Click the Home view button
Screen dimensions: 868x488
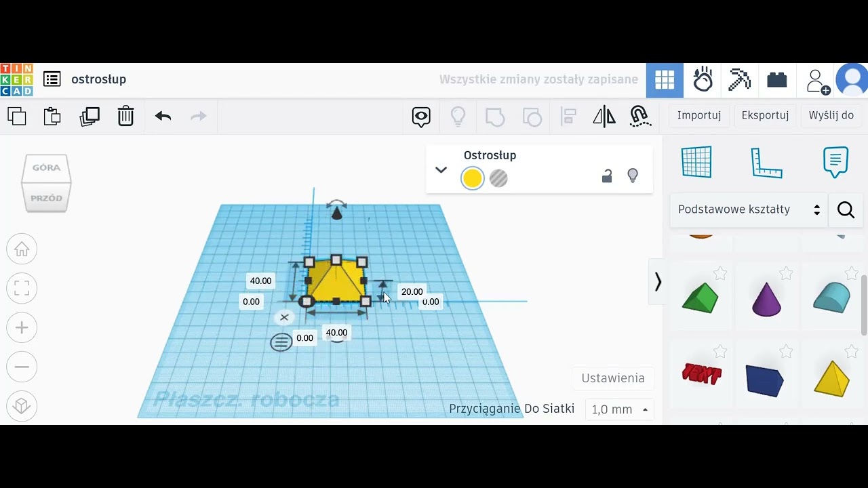pyautogui.click(x=22, y=249)
